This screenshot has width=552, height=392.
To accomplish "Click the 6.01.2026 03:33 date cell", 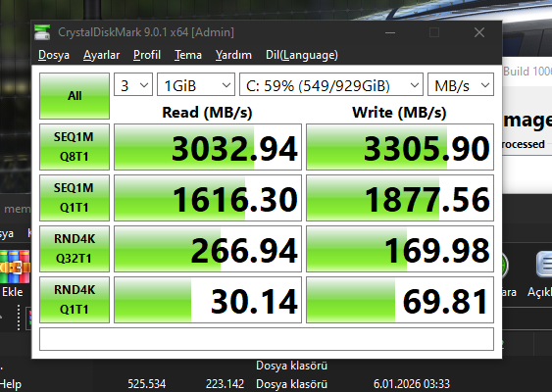I will pos(412,384).
